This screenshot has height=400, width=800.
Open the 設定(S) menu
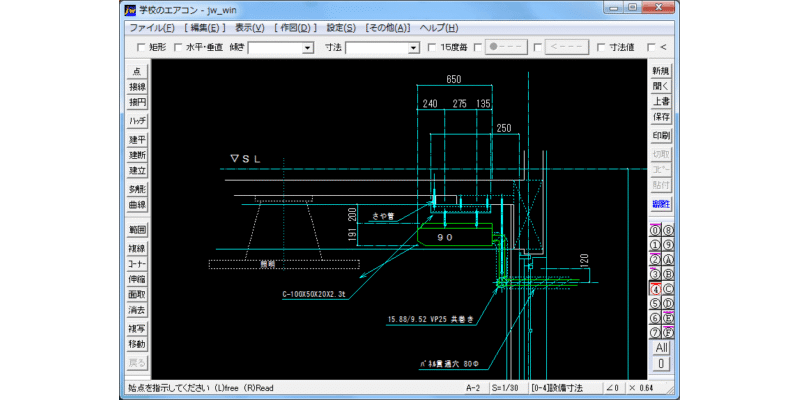(x=341, y=28)
